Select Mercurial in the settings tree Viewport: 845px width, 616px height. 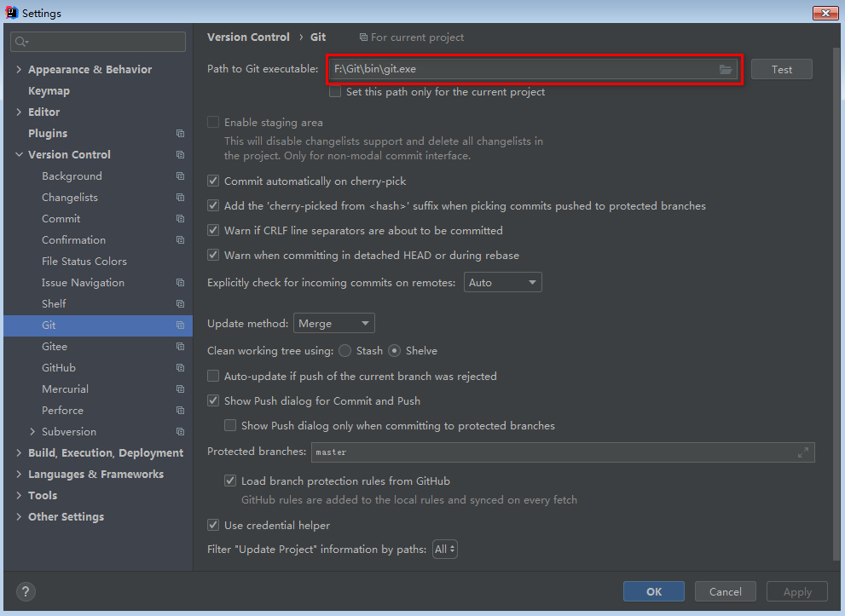point(65,389)
